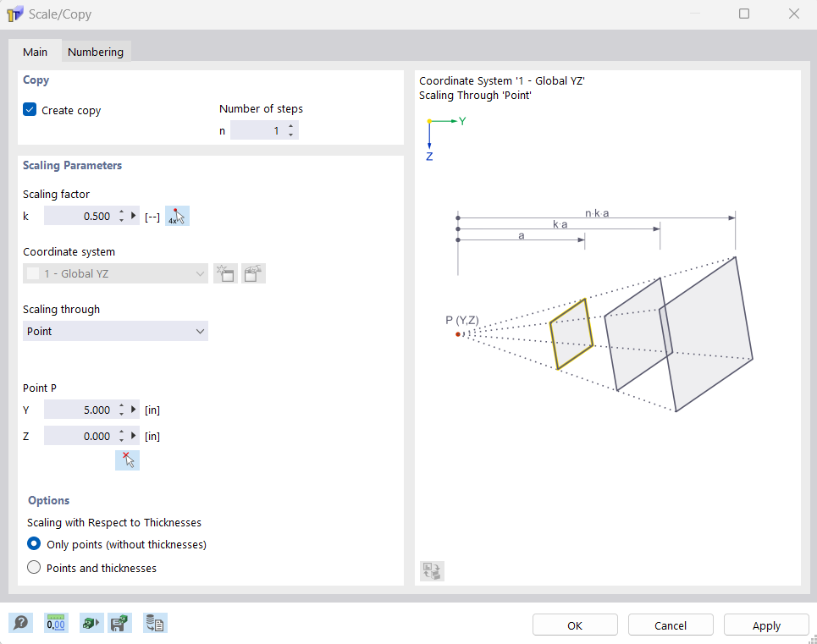Screen dimensions: 817x644
Task: Create new coordinate system icon
Action: coord(225,273)
